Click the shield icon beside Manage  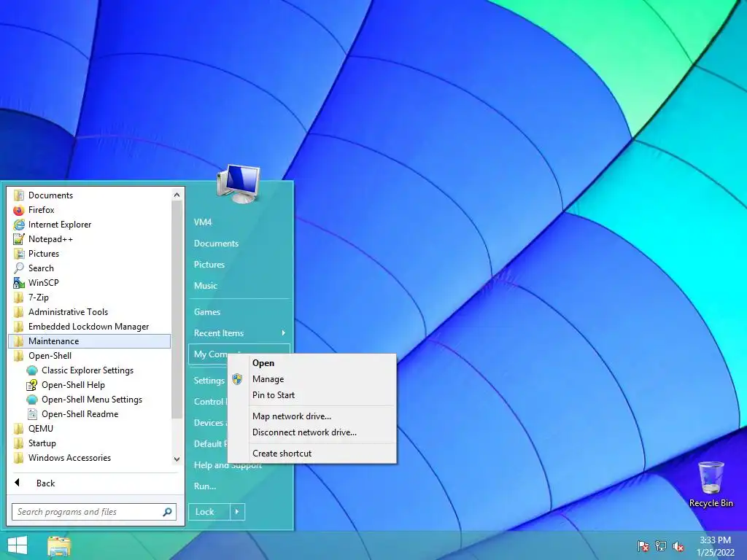(x=237, y=379)
